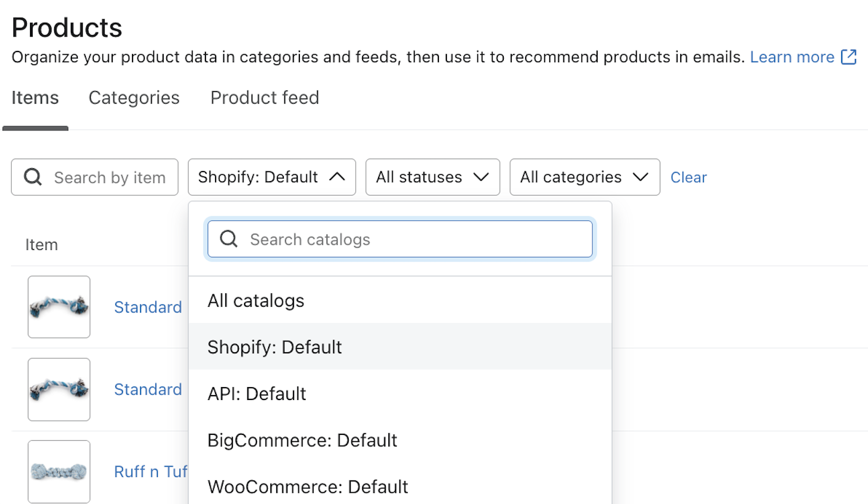The width and height of the screenshot is (868, 504).
Task: Open the Learn more link
Action: [792, 57]
